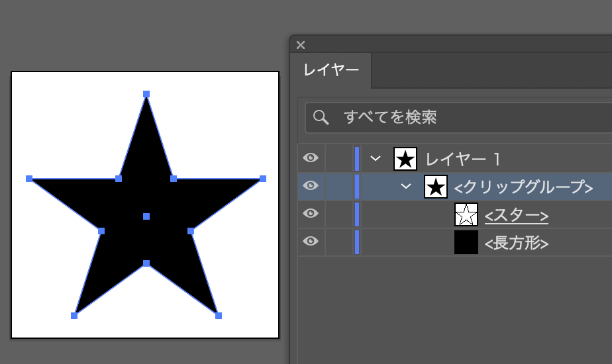Click the クリップグループ thumbnail icon
Image resolution: width=612 pixels, height=364 pixels.
436,187
